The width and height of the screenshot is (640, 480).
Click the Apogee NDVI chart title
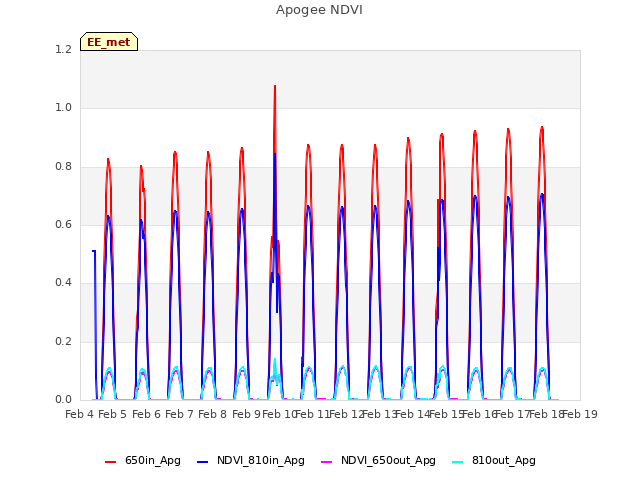click(319, 10)
